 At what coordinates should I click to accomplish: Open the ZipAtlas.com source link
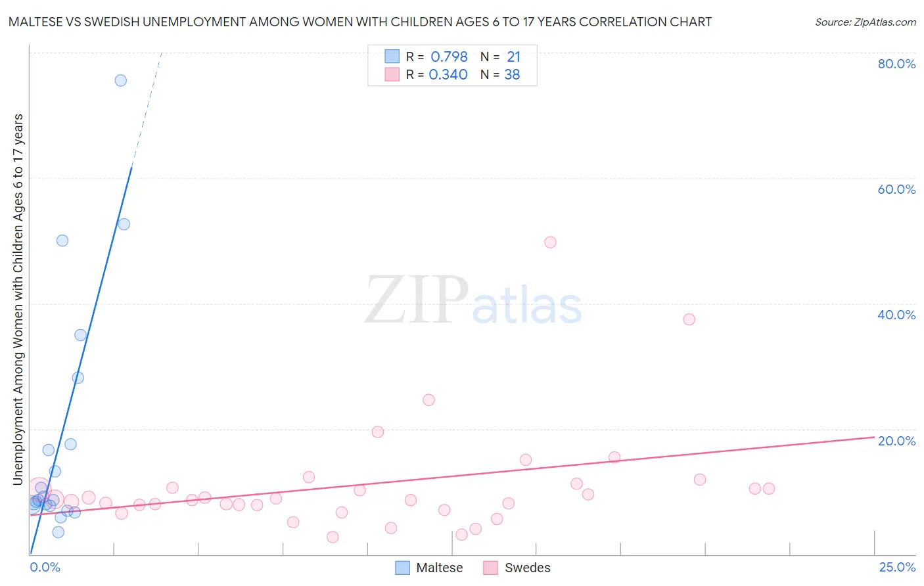[x=866, y=22]
